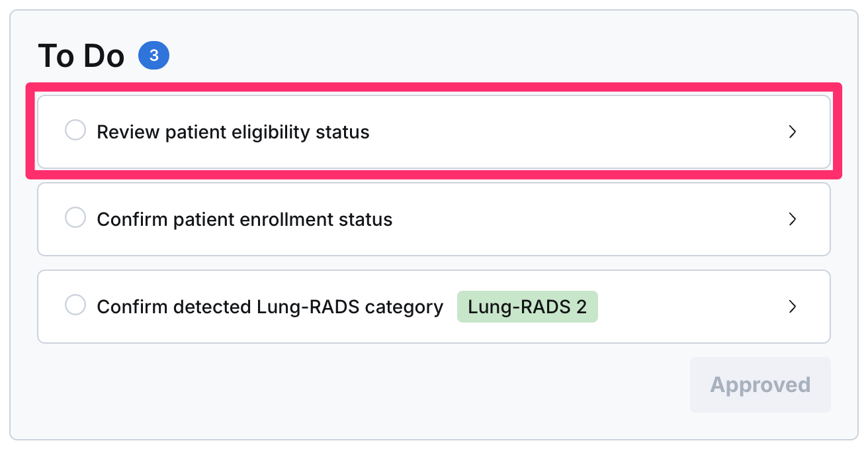Select Confirm detected Lung-RADS category text
868x453 pixels.
270,307
